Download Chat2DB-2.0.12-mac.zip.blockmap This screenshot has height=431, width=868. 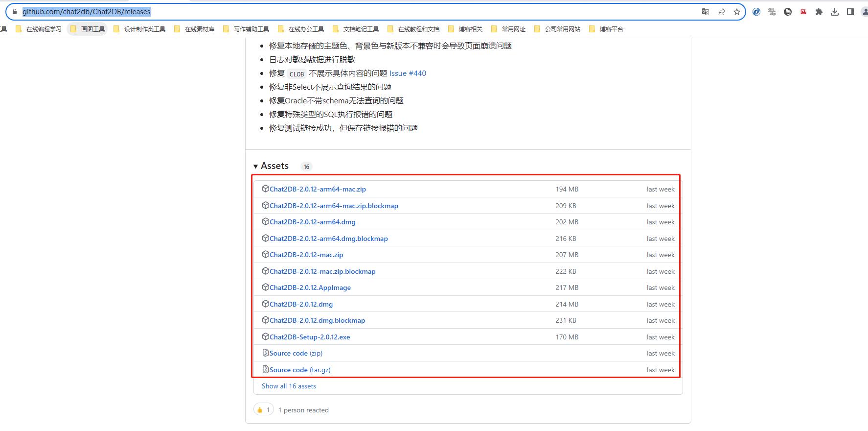(x=322, y=271)
